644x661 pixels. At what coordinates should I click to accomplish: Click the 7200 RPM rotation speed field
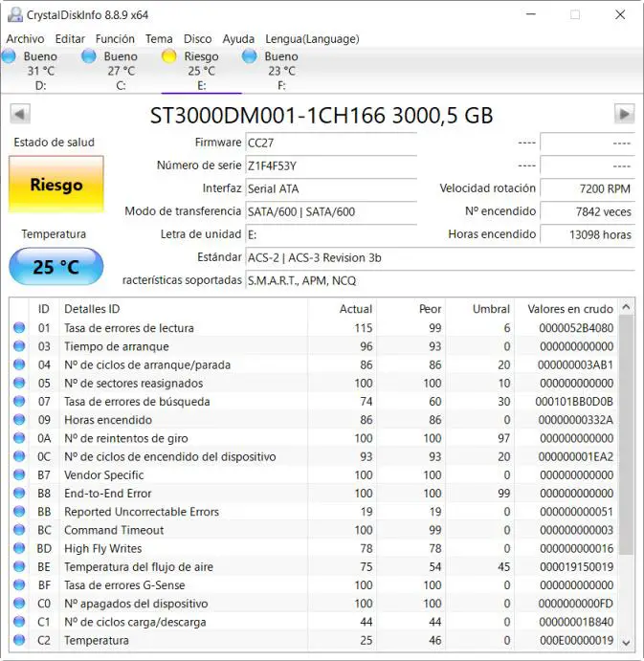[x=588, y=188]
